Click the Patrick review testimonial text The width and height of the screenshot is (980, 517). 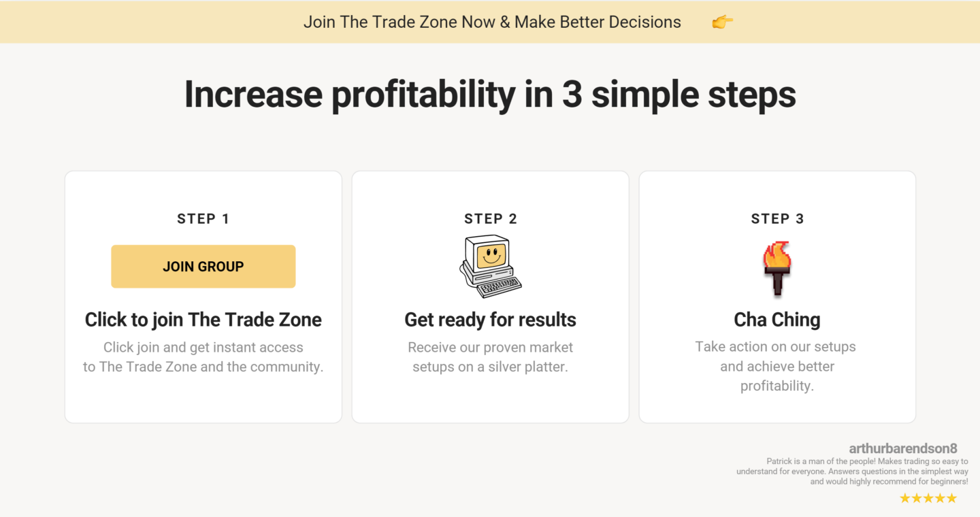[x=852, y=471]
